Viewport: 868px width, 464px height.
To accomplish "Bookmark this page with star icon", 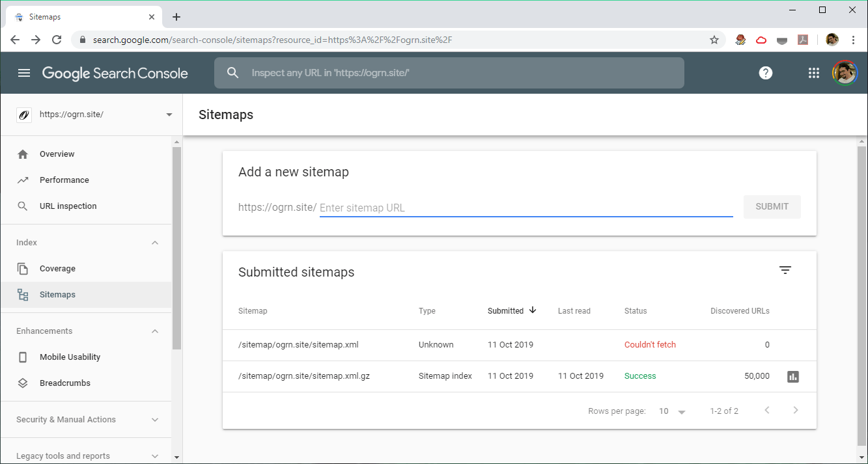I will tap(714, 40).
